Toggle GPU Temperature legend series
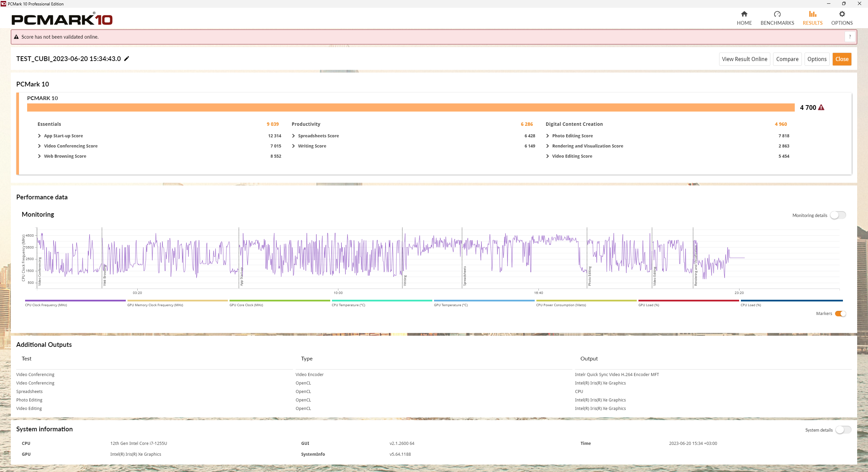The image size is (868, 472). pos(484,303)
